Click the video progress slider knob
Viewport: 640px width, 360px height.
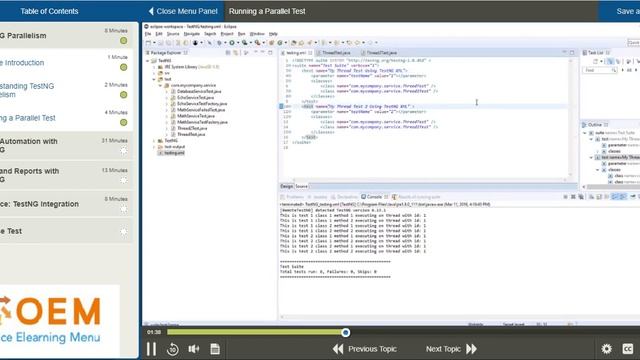coord(346,333)
